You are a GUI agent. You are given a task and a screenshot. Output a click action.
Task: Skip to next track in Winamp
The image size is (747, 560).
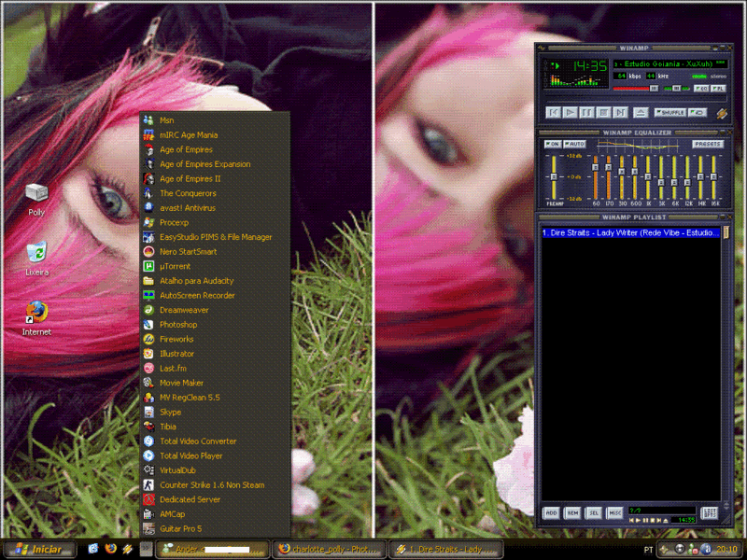(620, 112)
